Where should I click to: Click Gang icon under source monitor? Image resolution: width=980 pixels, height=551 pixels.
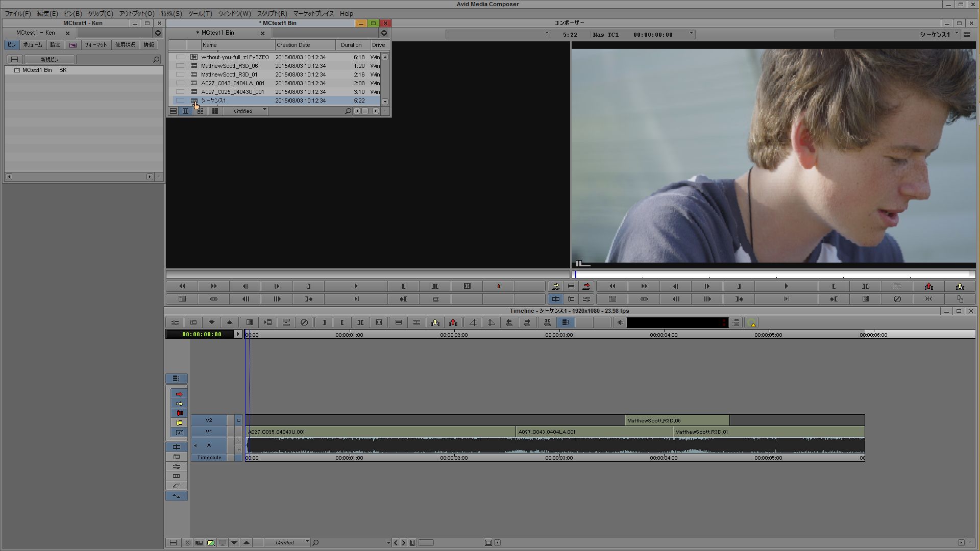(x=214, y=299)
